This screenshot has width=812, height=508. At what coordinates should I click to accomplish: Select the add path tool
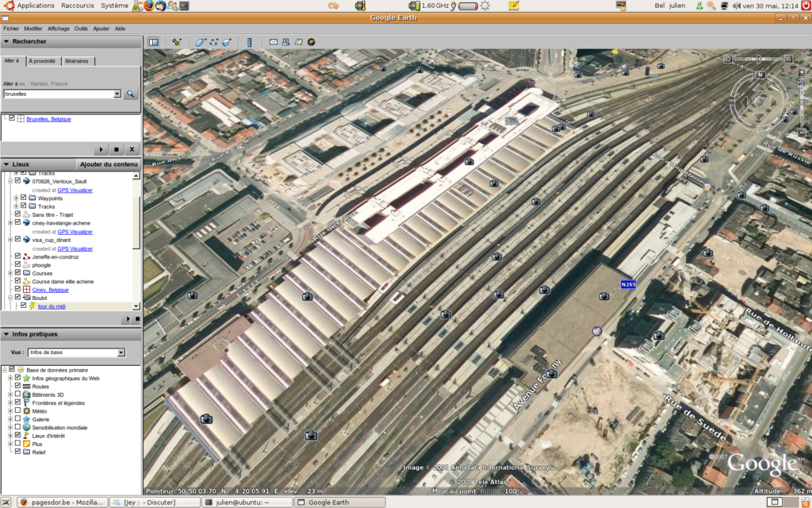[213, 42]
